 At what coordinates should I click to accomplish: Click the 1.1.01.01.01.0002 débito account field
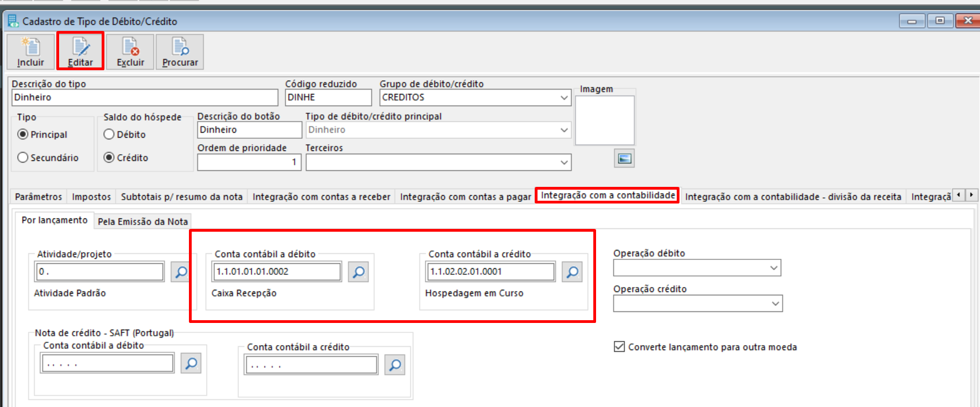[277, 272]
